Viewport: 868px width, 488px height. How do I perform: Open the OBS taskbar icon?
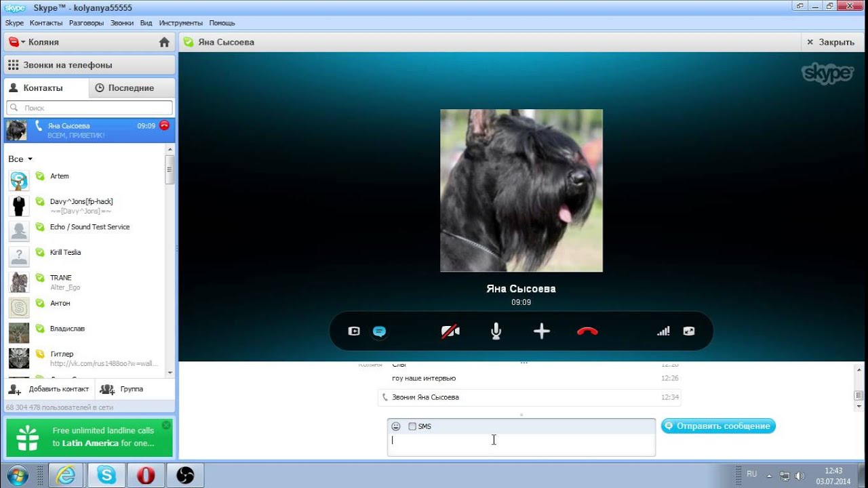(185, 475)
